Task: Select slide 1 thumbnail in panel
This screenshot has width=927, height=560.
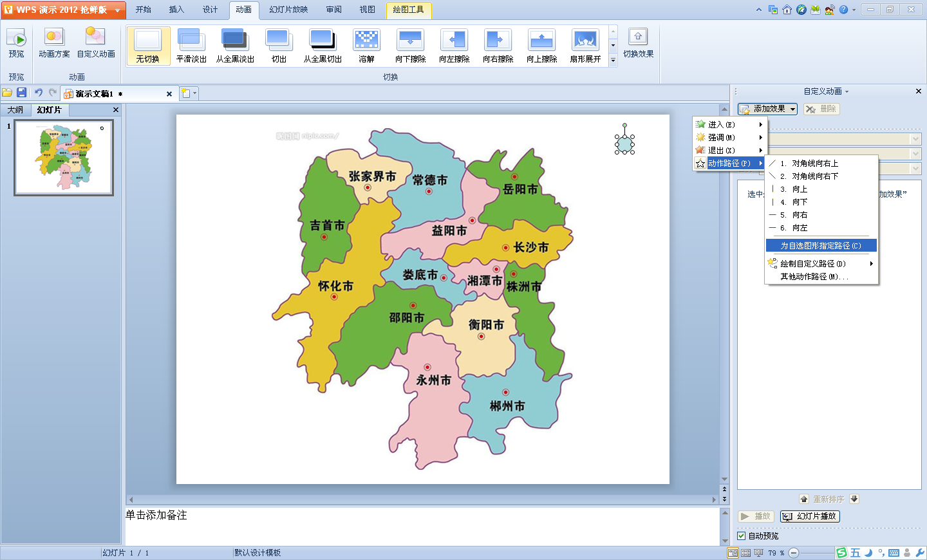Action: tap(64, 158)
